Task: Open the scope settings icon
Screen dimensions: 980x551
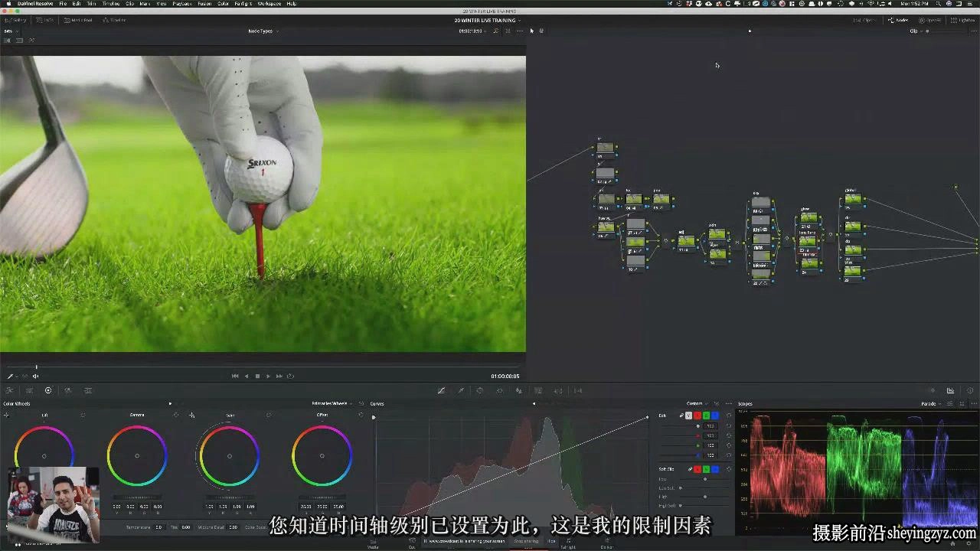Action: (949, 403)
